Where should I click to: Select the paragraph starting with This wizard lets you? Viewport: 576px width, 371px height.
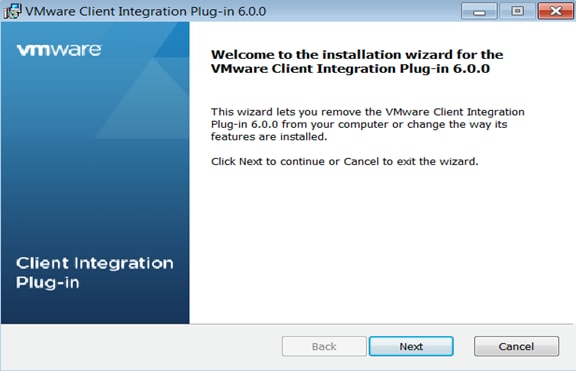(367, 124)
